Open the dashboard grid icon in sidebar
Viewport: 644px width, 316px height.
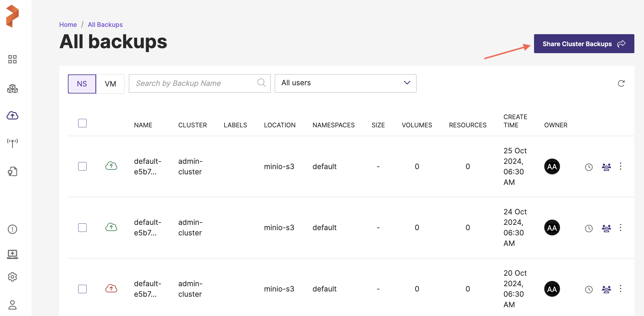click(12, 59)
